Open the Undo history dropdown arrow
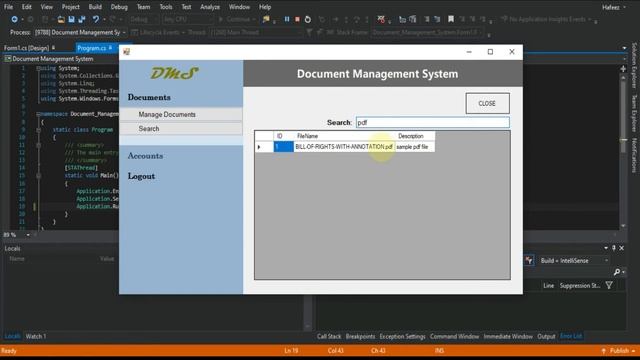 pyautogui.click(x=104, y=19)
